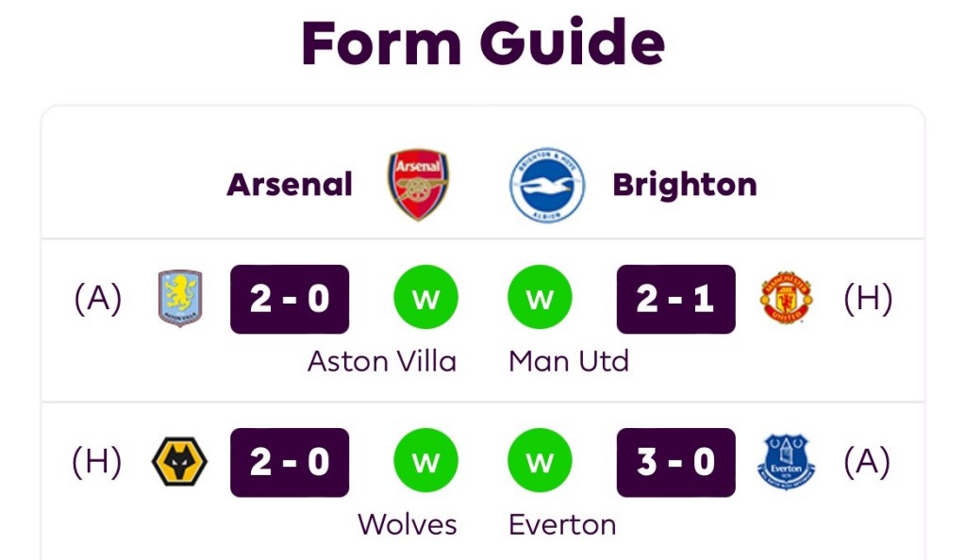Open the Brighton 2 - 1 Man Utd score
The height and width of the screenshot is (560, 966).
pyautogui.click(x=675, y=299)
